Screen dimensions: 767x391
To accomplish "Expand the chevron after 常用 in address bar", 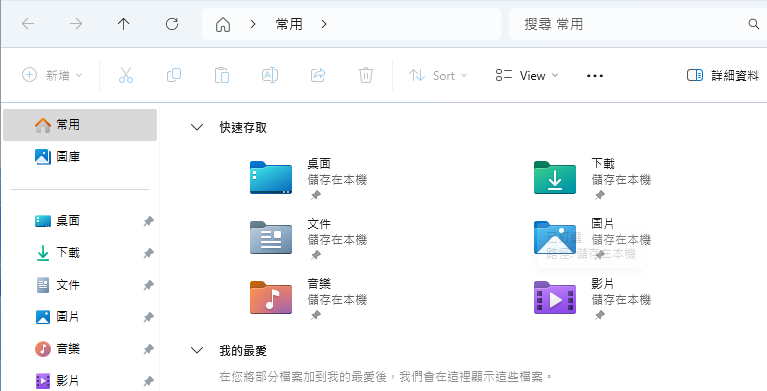I will pyautogui.click(x=324, y=24).
